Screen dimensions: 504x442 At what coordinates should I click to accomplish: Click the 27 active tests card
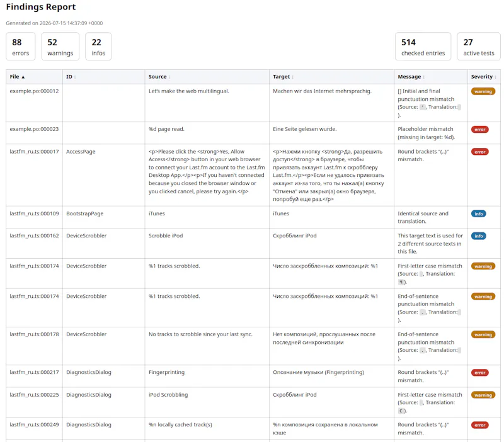point(479,46)
